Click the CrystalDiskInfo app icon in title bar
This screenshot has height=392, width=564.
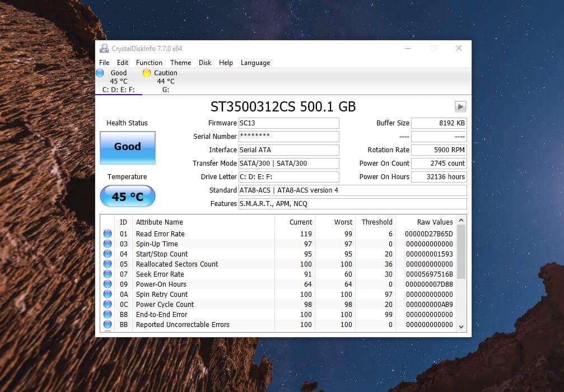tap(104, 48)
